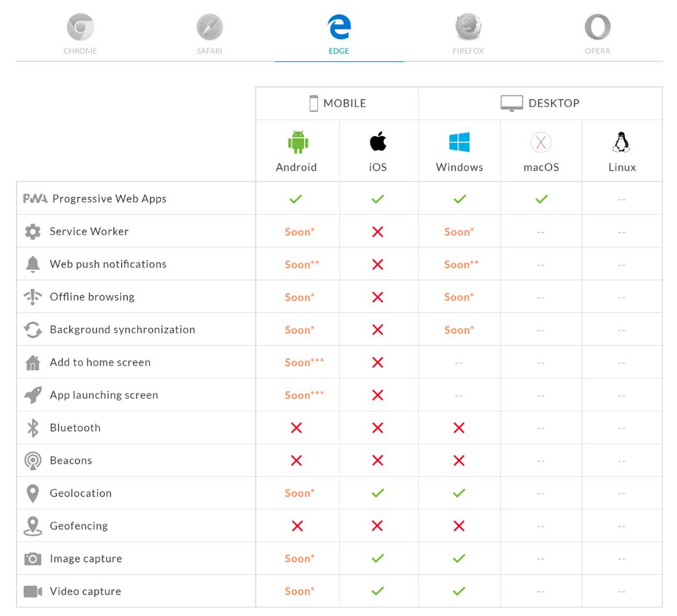Click the green check for Image capture Windows
This screenshot has height=616, width=677.
[459, 558]
